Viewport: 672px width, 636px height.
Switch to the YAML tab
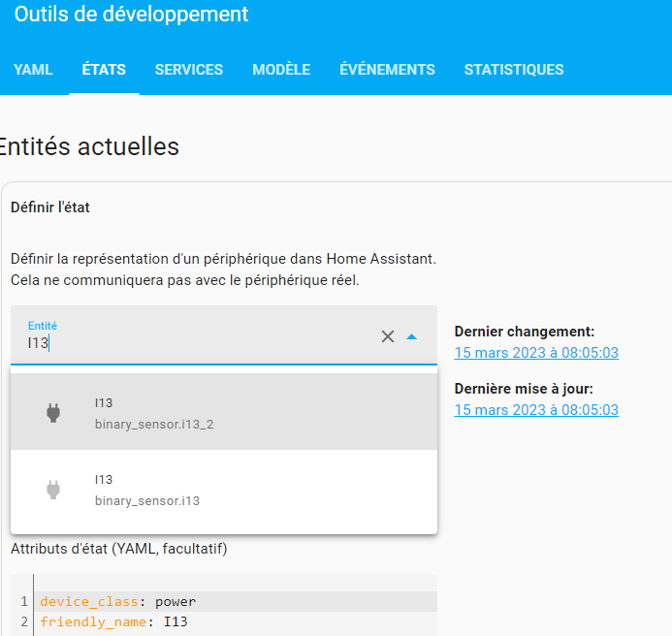pyautogui.click(x=33, y=70)
